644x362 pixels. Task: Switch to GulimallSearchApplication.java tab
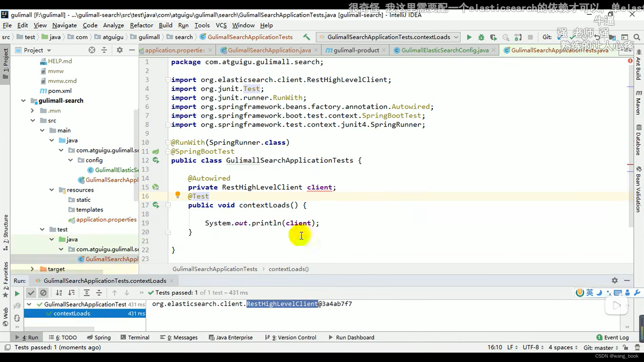coord(269,50)
